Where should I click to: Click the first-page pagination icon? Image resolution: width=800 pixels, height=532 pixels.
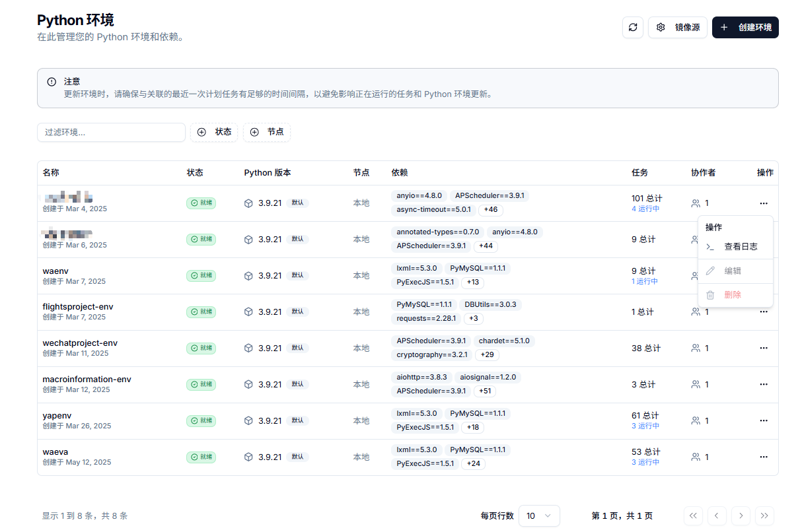(692, 515)
